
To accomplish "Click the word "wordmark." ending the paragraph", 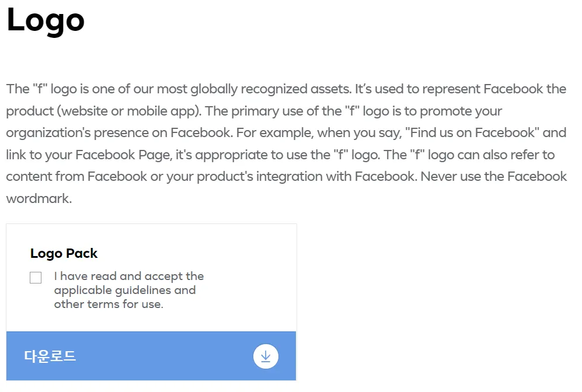I will tap(39, 198).
